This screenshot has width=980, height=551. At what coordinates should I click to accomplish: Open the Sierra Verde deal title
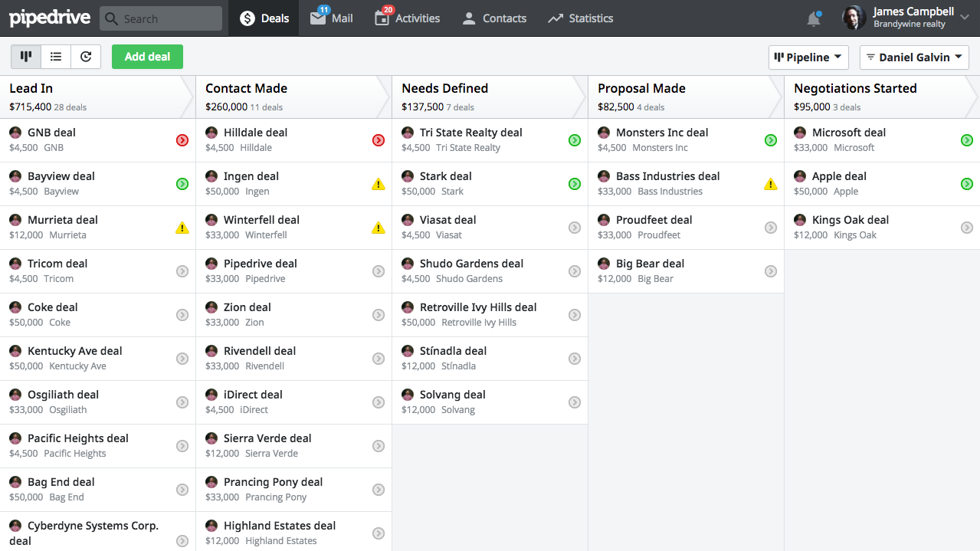(x=267, y=438)
